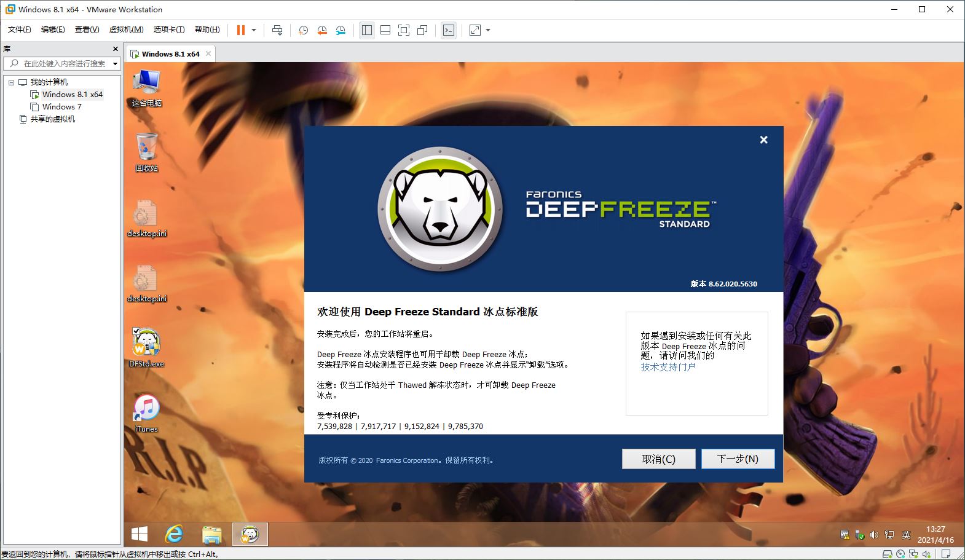Image resolution: width=965 pixels, height=560 pixels.
Task: Click the 取消(C) cancel button
Action: coord(658,459)
